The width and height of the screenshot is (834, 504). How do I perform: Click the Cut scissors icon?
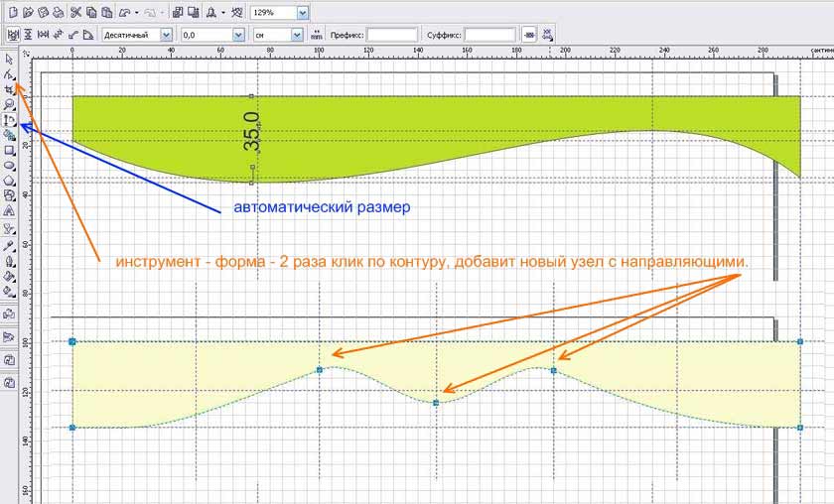click(74, 13)
